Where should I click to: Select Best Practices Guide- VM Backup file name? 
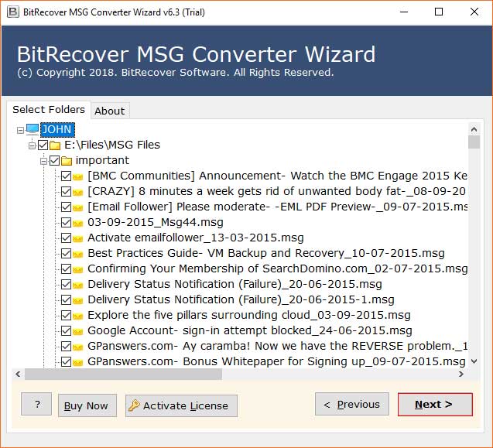click(266, 253)
